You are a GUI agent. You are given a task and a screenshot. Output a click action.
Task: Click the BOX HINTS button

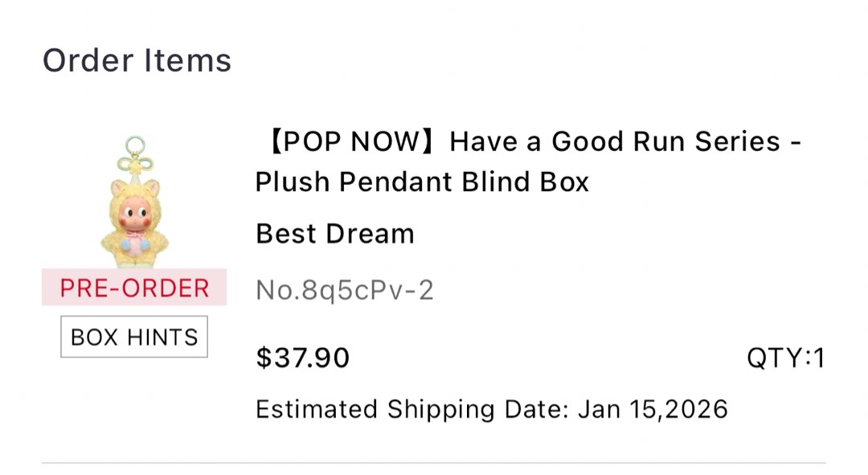(134, 337)
